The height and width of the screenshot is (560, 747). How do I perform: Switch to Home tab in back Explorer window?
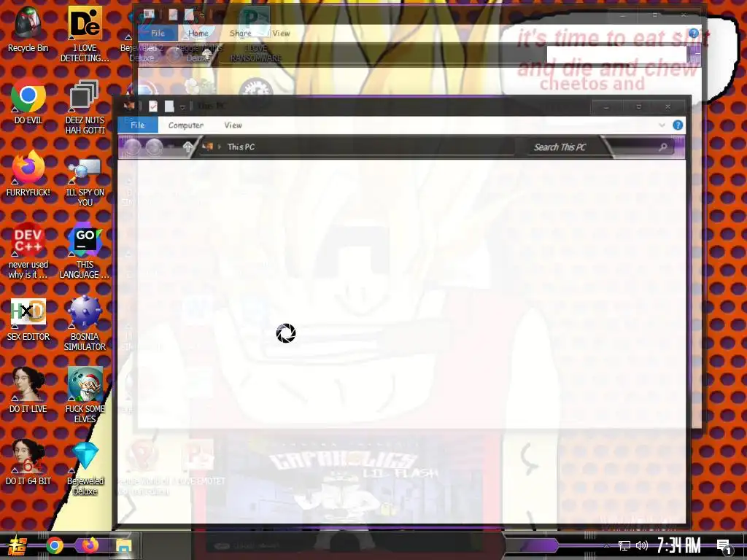pos(198,34)
